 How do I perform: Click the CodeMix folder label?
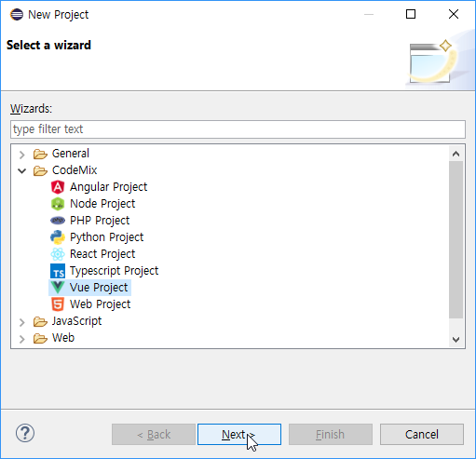(75, 170)
